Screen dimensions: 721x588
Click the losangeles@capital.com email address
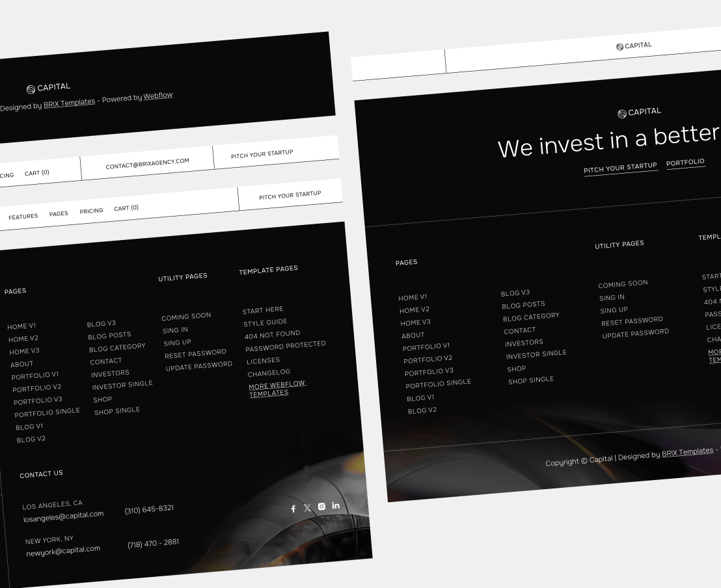tap(64, 514)
